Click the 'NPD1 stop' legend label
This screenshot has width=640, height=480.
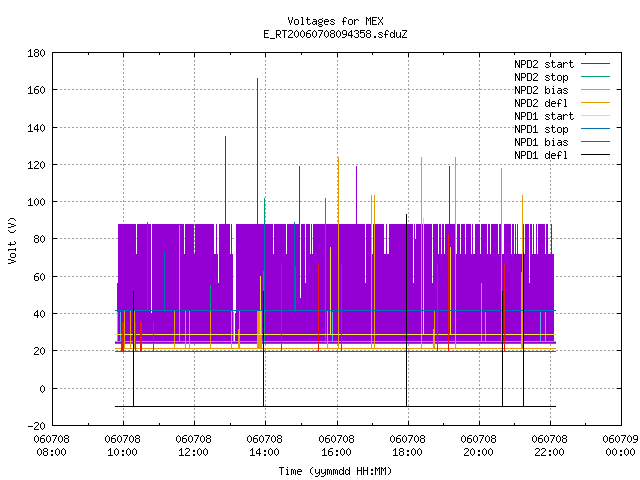click(541, 129)
